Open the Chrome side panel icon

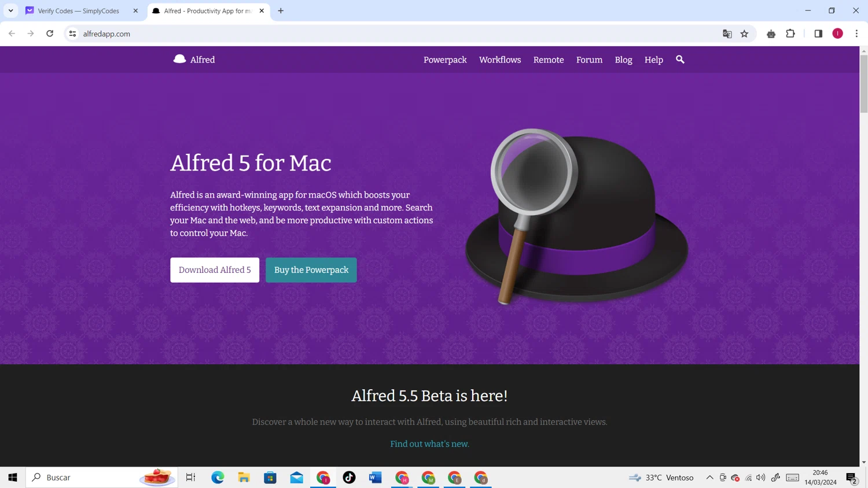[818, 34]
